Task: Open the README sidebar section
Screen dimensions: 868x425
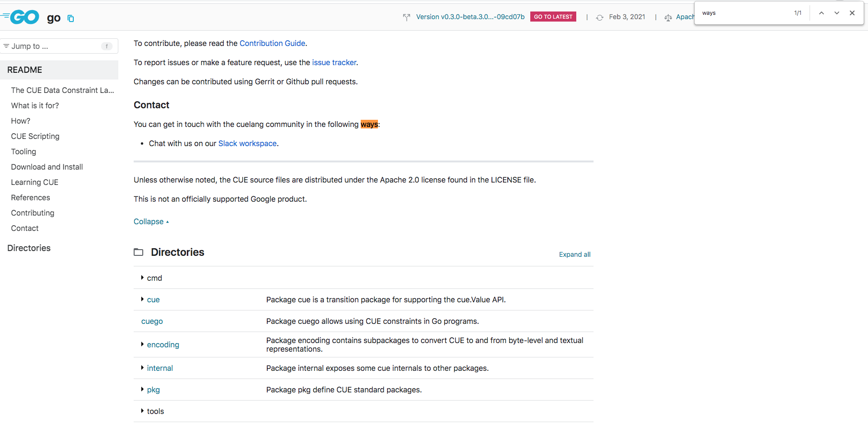Action: click(x=59, y=70)
